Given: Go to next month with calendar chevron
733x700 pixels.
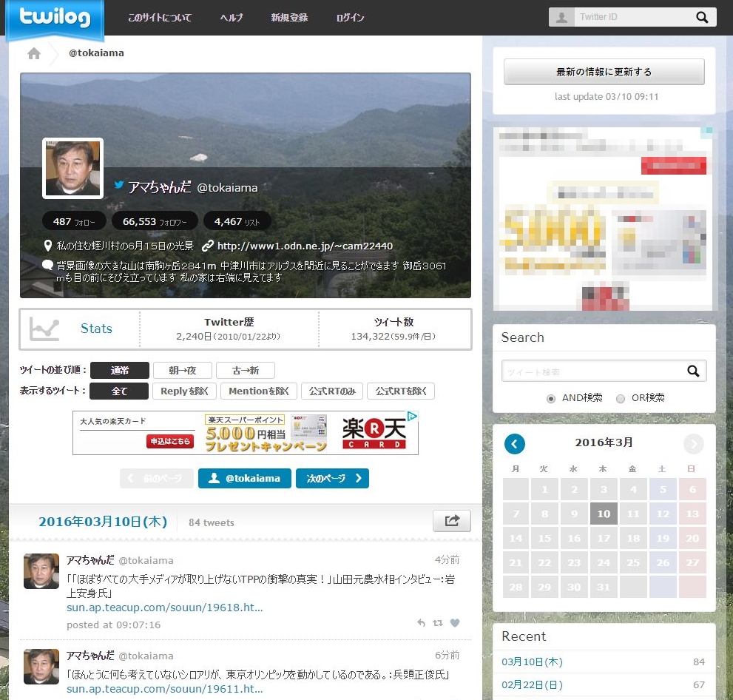Looking at the screenshot, I should (x=693, y=443).
